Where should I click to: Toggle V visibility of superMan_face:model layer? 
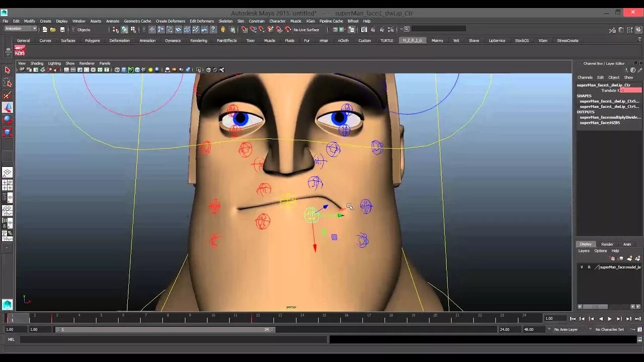coord(582,267)
